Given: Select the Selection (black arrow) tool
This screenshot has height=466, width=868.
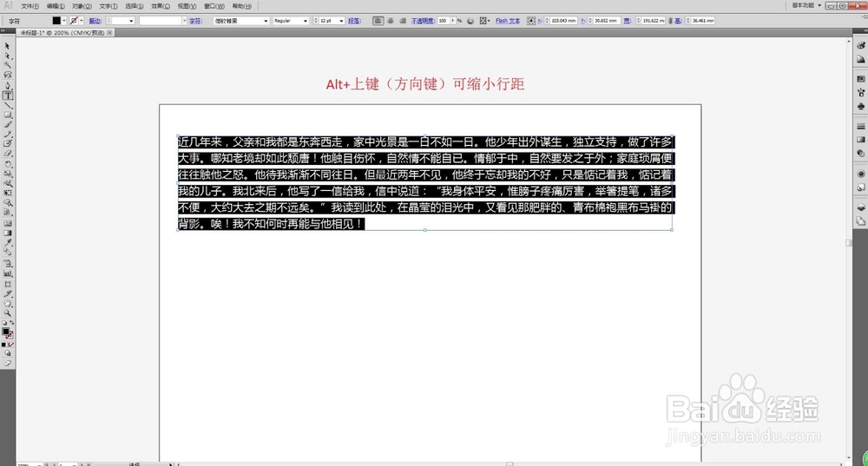Looking at the screenshot, I should pos(7,47).
